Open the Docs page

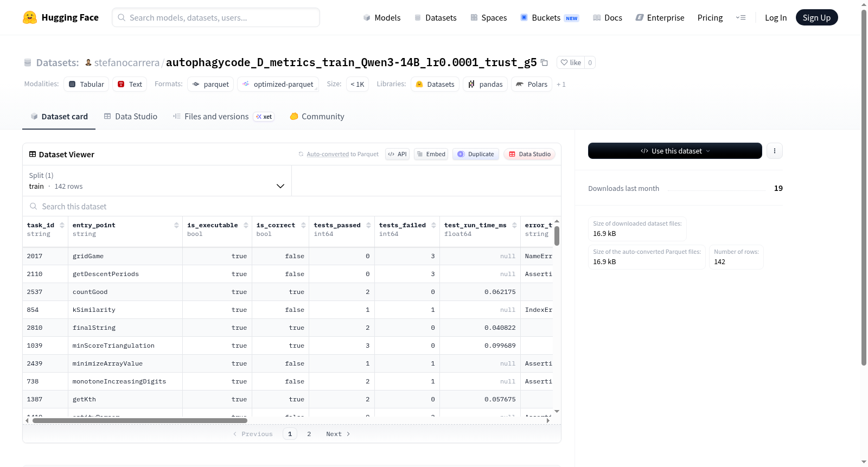click(608, 17)
